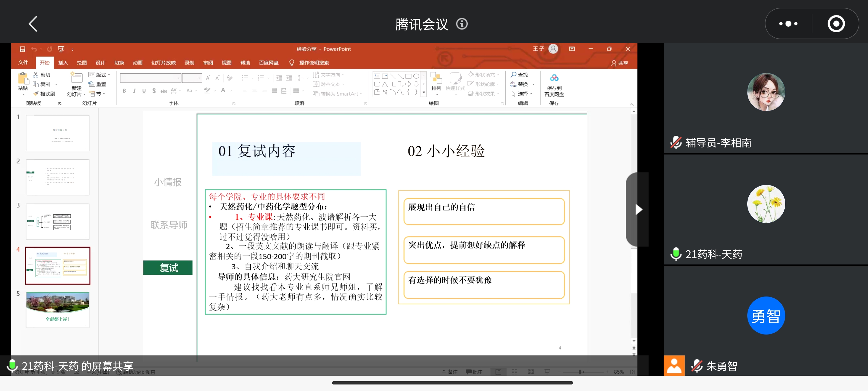Switch to the Design (设计) tab
This screenshot has width=868, height=391.
tap(100, 63)
